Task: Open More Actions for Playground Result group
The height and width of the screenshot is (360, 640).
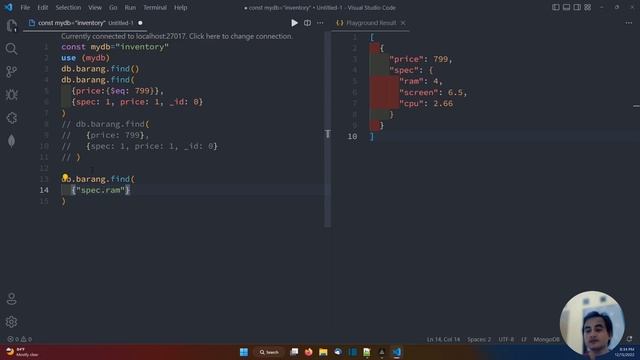Action: [x=629, y=23]
